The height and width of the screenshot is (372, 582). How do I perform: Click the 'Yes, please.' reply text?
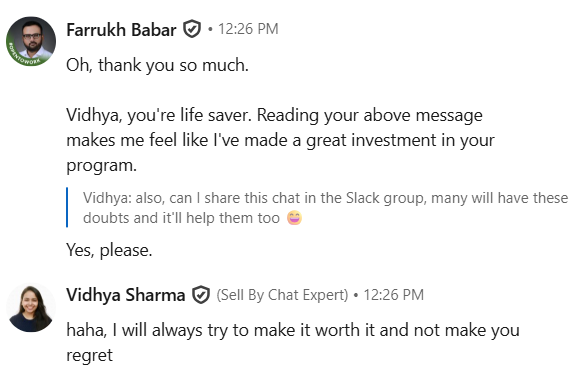pos(109,250)
